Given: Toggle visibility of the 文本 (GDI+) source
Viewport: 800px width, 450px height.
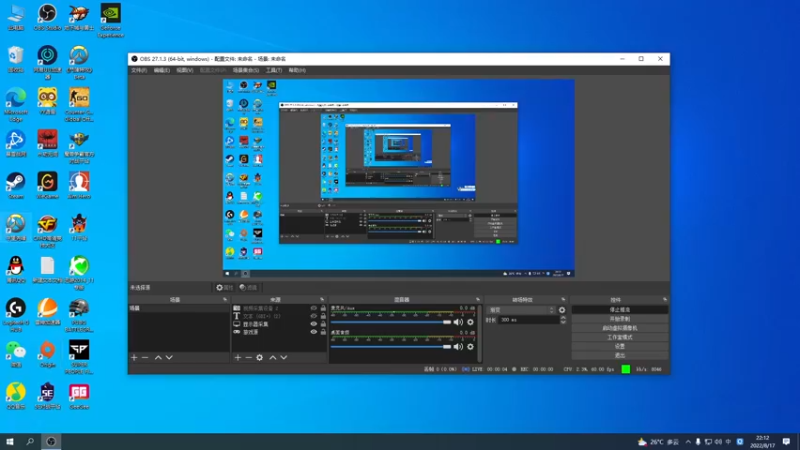Looking at the screenshot, I should tap(314, 316).
